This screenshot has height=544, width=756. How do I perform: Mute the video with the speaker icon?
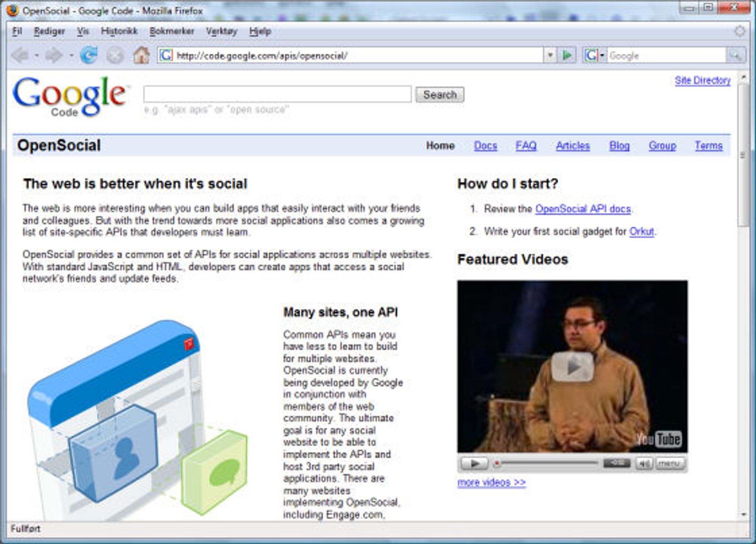pos(644,463)
